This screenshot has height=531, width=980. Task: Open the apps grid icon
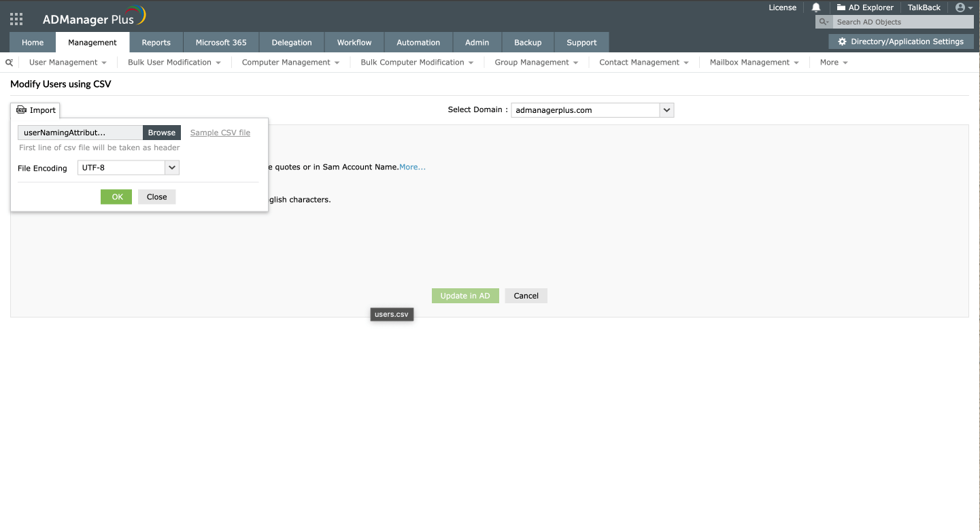[16, 18]
